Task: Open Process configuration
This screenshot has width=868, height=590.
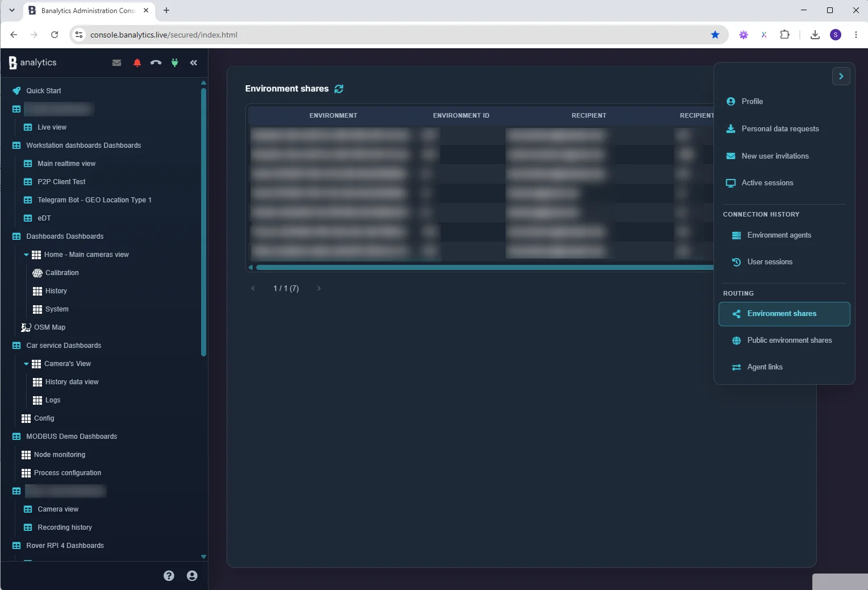Action: tap(68, 473)
